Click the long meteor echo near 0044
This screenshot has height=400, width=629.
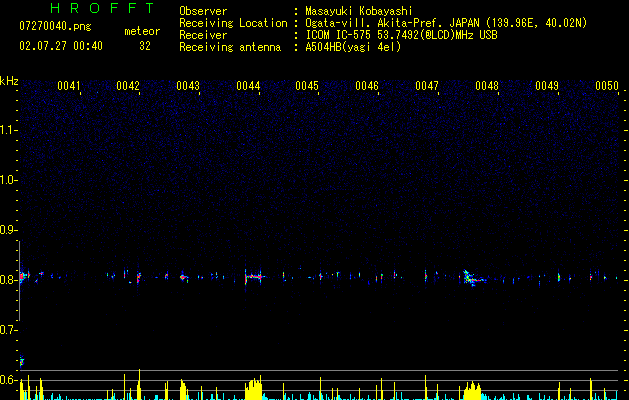point(254,276)
